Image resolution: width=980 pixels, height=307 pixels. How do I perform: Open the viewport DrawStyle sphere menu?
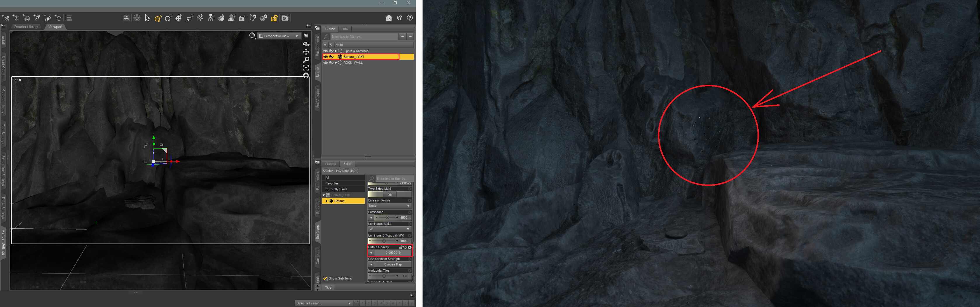point(253,36)
